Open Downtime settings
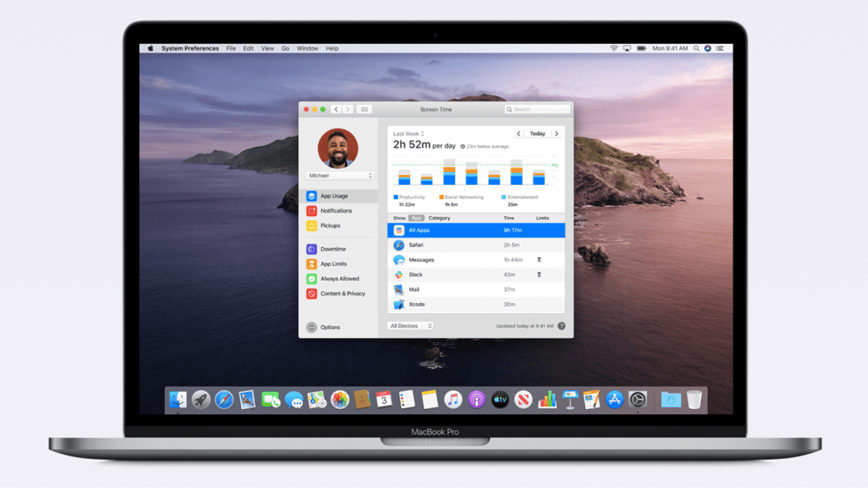This screenshot has width=868, height=488. click(333, 249)
